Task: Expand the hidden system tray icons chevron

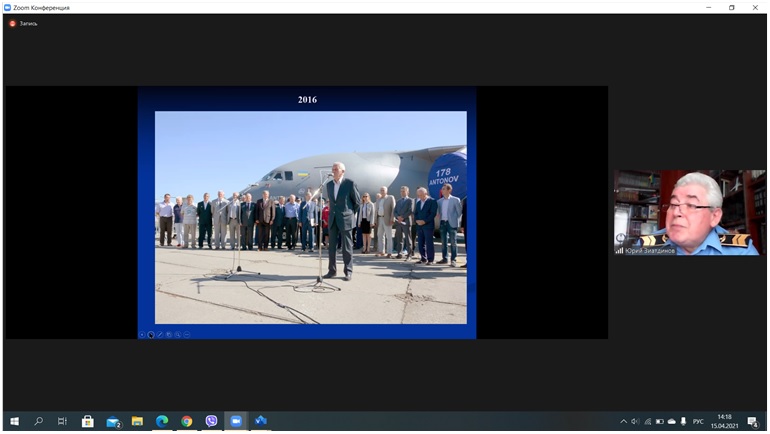Action: tap(624, 421)
